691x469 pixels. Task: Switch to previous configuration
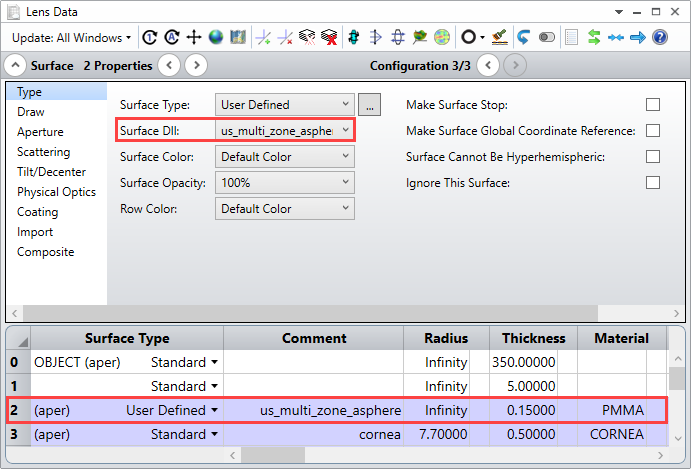pos(488,66)
